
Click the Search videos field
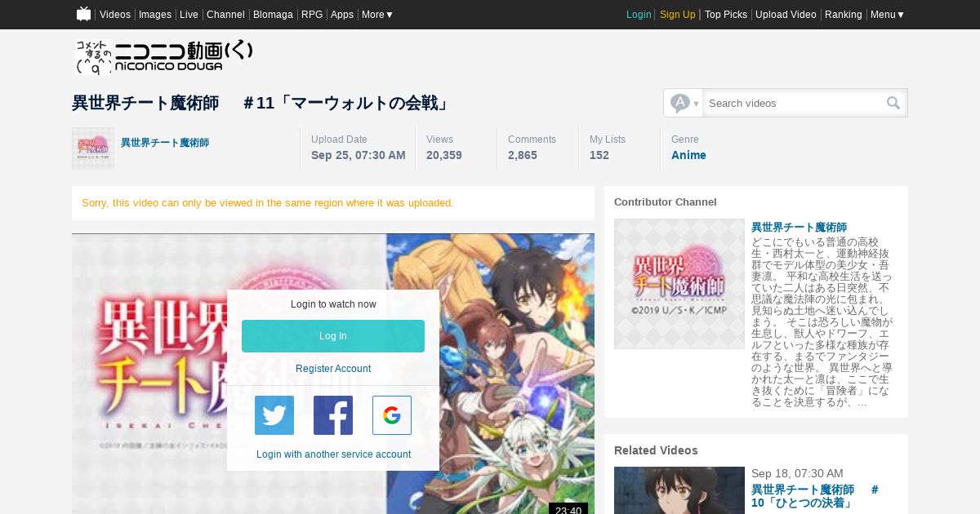793,103
